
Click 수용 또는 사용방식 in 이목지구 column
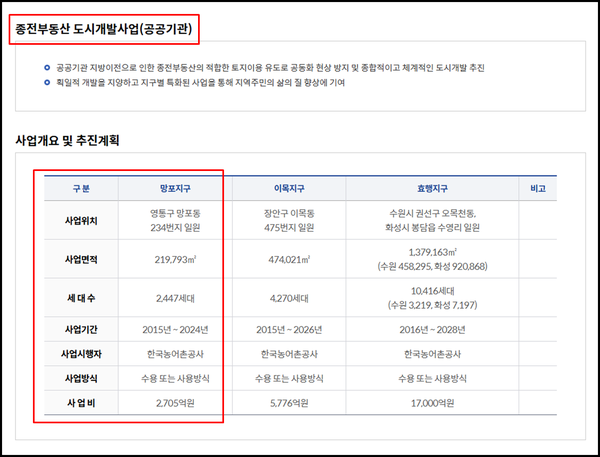(x=289, y=379)
